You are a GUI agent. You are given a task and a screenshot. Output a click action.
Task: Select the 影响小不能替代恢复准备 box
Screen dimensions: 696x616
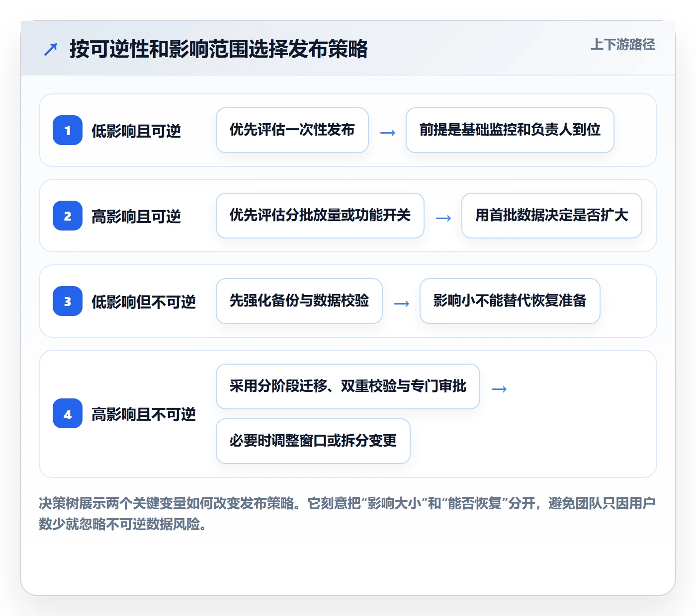click(510, 301)
